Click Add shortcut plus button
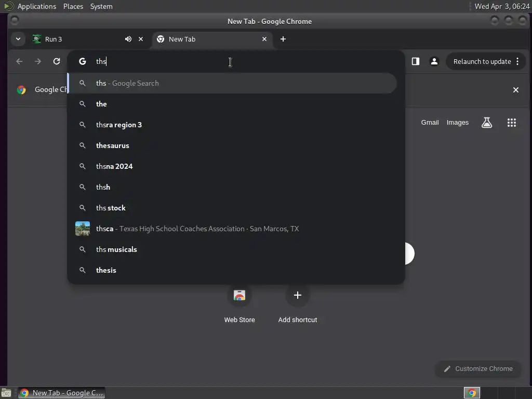 point(298,295)
